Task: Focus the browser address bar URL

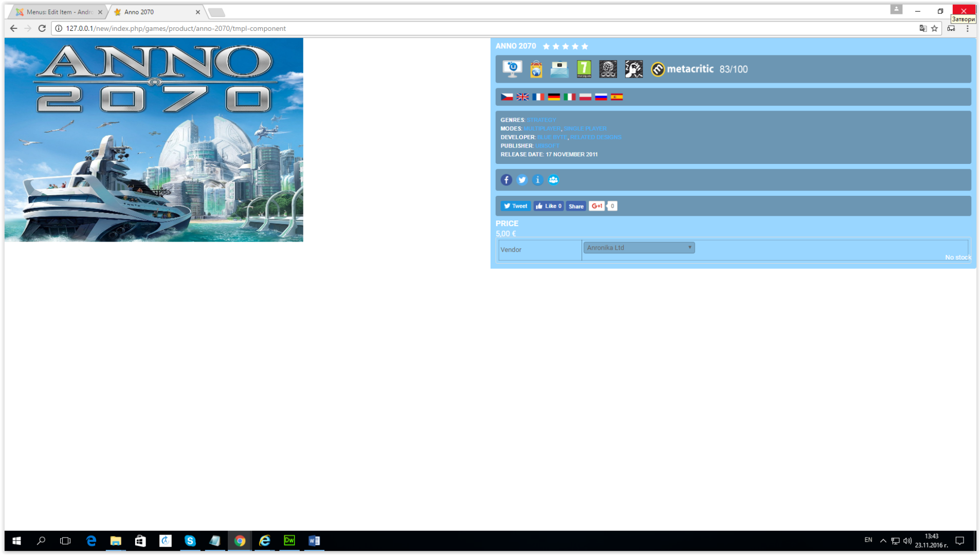Action: (176, 28)
